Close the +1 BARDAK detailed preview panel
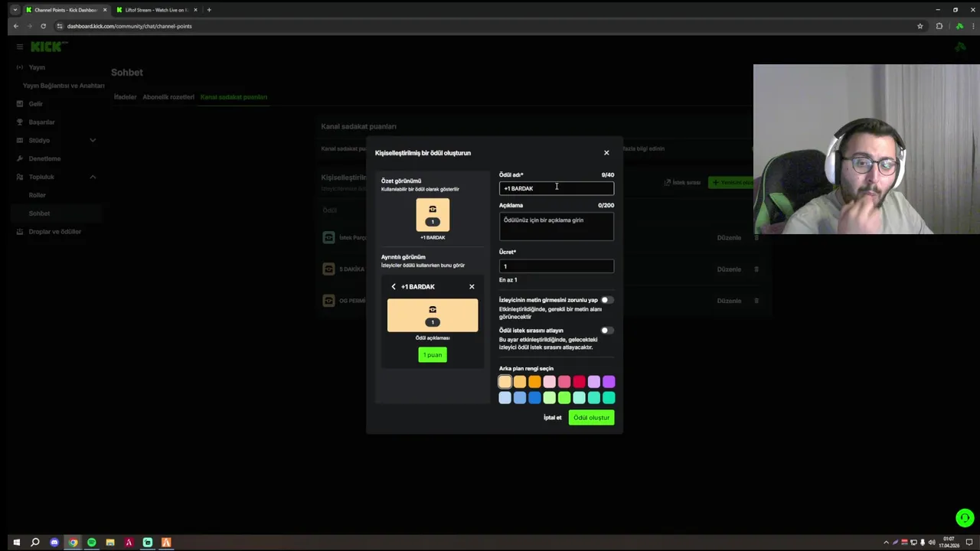Image resolution: width=980 pixels, height=551 pixels. point(472,287)
